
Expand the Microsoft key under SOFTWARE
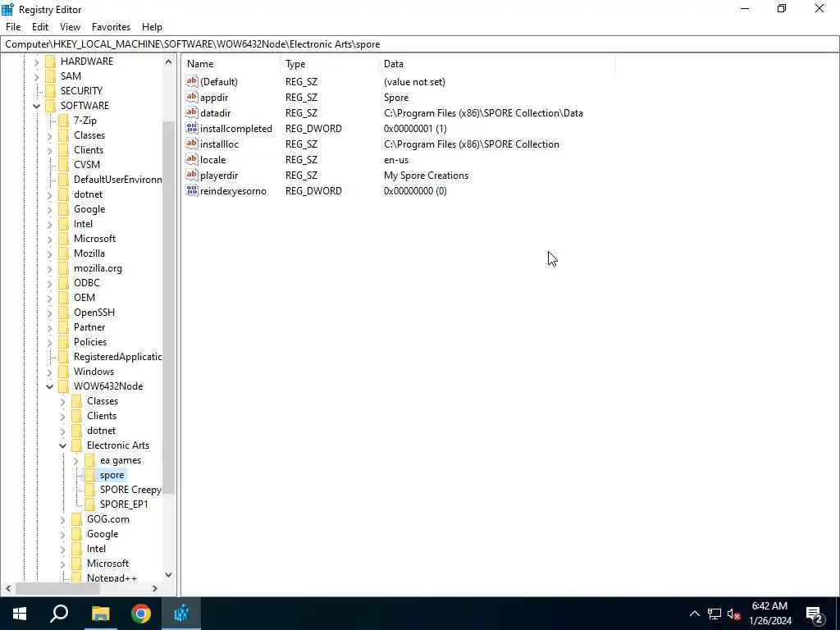tap(50, 239)
